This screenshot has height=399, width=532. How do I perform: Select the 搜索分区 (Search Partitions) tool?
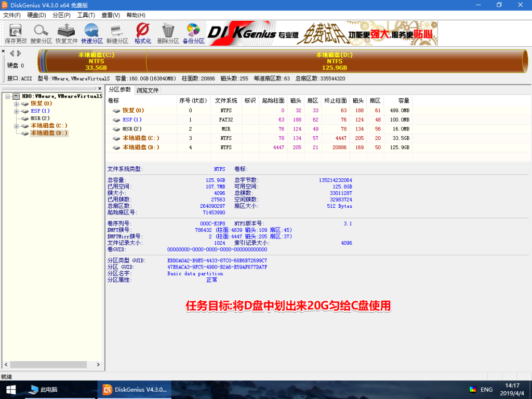coord(41,31)
